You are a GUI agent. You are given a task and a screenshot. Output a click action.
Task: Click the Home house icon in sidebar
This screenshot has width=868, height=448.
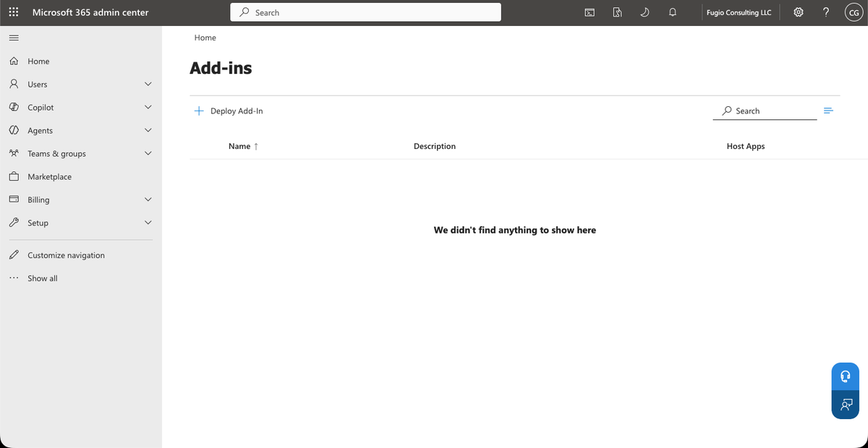[14, 61]
